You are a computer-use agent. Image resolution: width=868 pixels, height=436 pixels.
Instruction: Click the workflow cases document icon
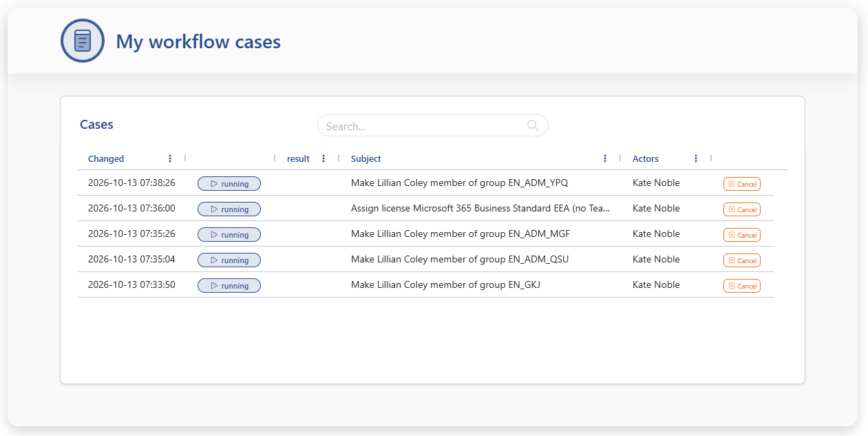83,41
